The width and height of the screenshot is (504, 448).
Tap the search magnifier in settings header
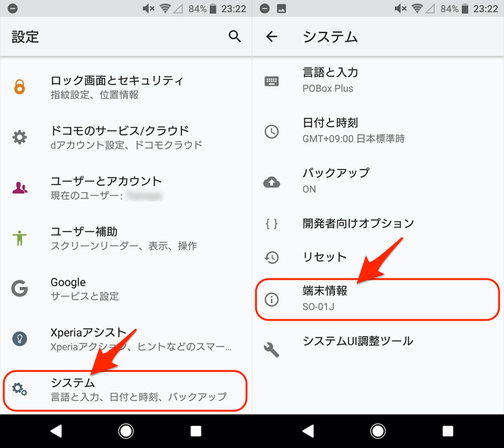(x=234, y=37)
